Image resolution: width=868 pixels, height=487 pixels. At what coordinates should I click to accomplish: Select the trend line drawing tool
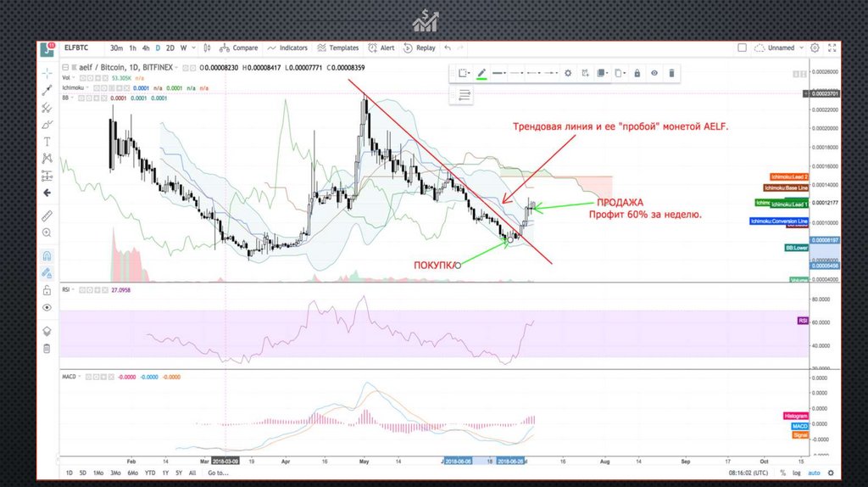pyautogui.click(x=47, y=91)
